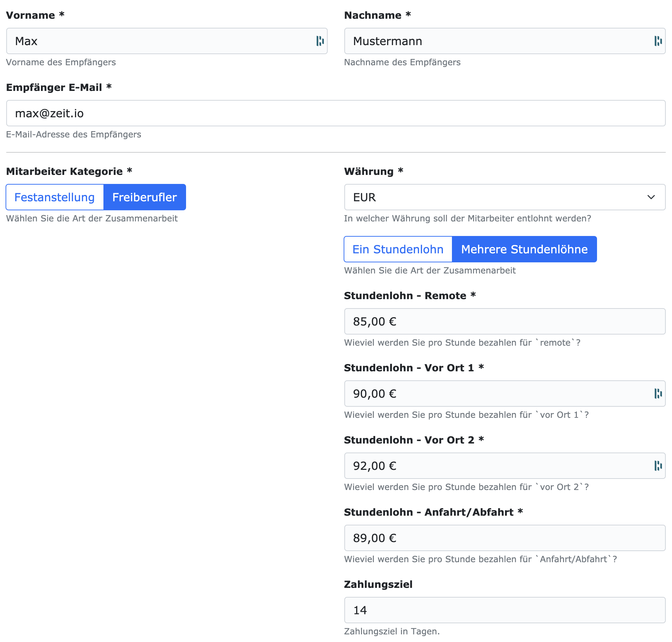Click the Mitarbeiter Kategorie label
The height and width of the screenshot is (642, 672).
(x=65, y=171)
